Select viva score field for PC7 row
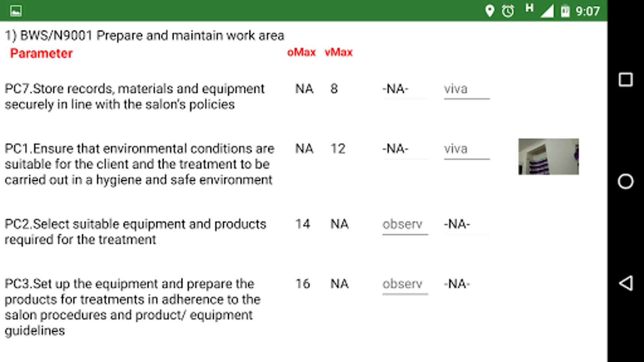Image resolution: width=644 pixels, height=362 pixels. 467,89
